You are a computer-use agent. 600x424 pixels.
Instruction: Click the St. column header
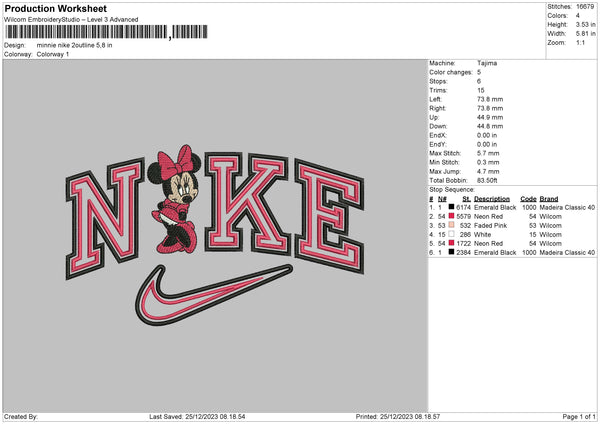(x=466, y=199)
